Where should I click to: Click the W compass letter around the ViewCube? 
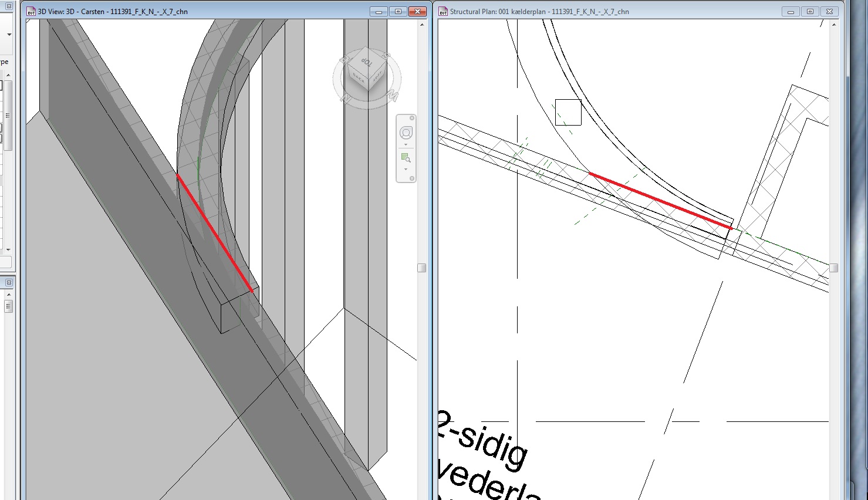click(x=394, y=95)
